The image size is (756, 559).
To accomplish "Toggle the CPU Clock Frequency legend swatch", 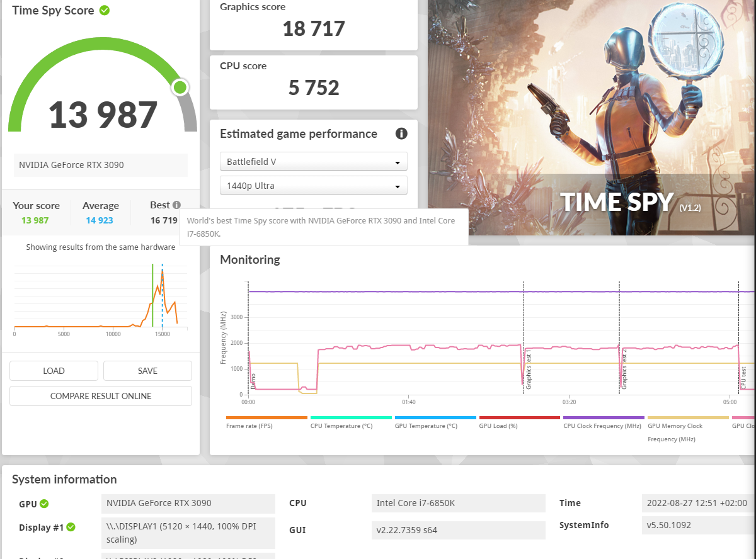I will coord(604,417).
